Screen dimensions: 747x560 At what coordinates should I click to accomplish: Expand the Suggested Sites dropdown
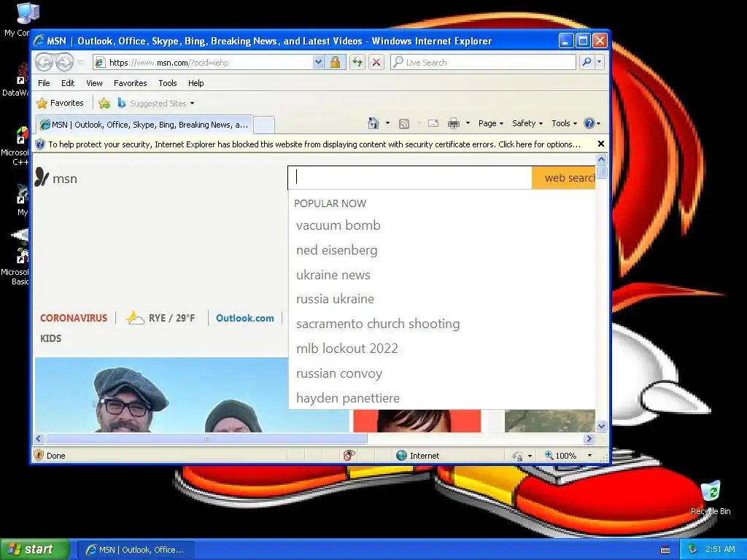192,104
